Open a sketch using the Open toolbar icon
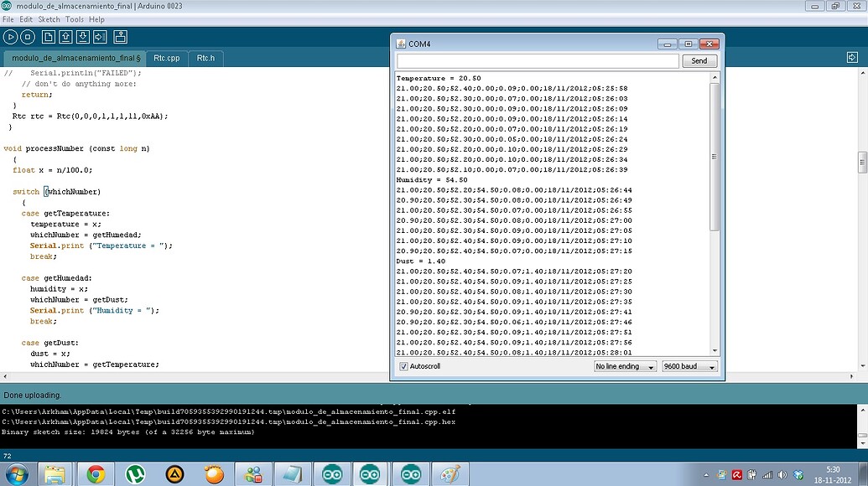The height and width of the screenshot is (486, 868). 65,36
